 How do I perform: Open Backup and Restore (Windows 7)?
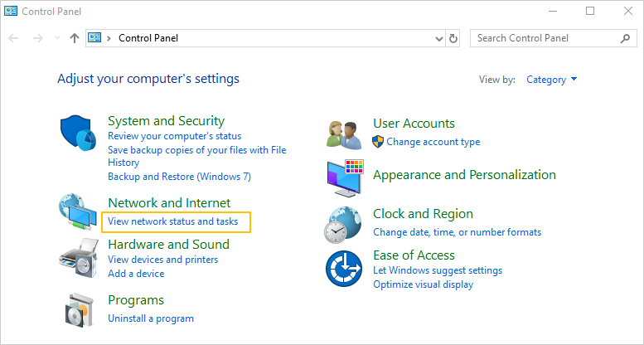click(x=179, y=177)
